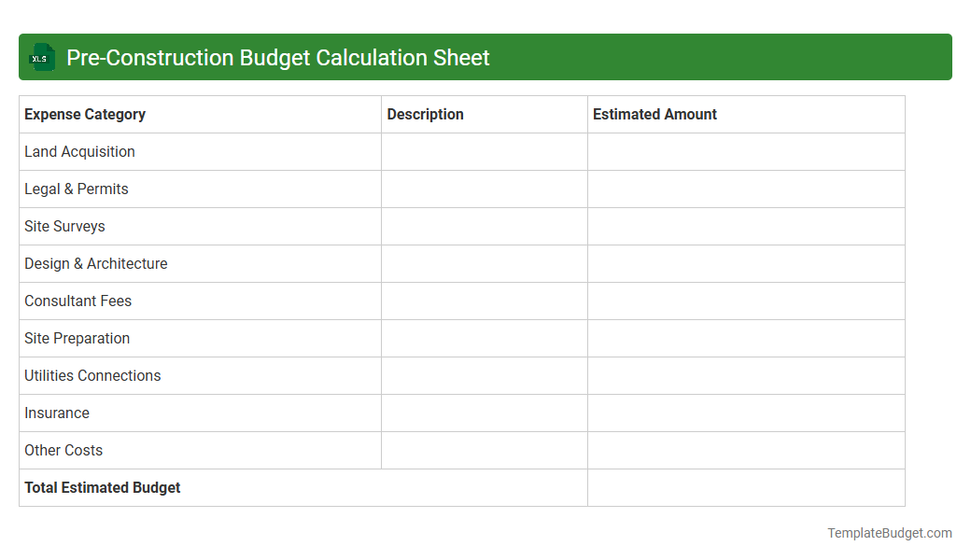Click the Legal & Permits row label
971x560 pixels.
76,189
